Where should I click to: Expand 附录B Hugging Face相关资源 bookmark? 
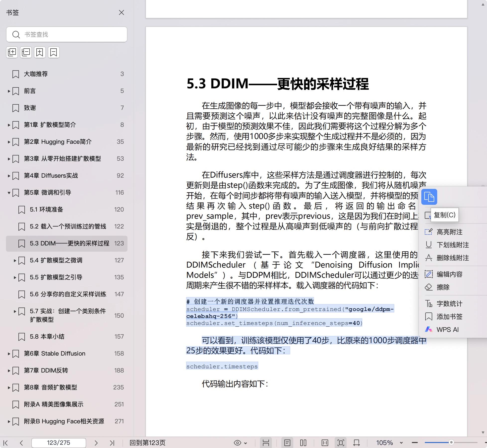[x=9, y=422]
